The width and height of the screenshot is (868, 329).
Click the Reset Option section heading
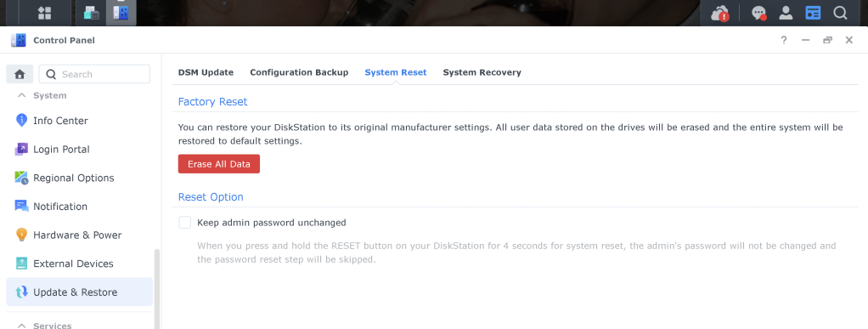(x=211, y=197)
